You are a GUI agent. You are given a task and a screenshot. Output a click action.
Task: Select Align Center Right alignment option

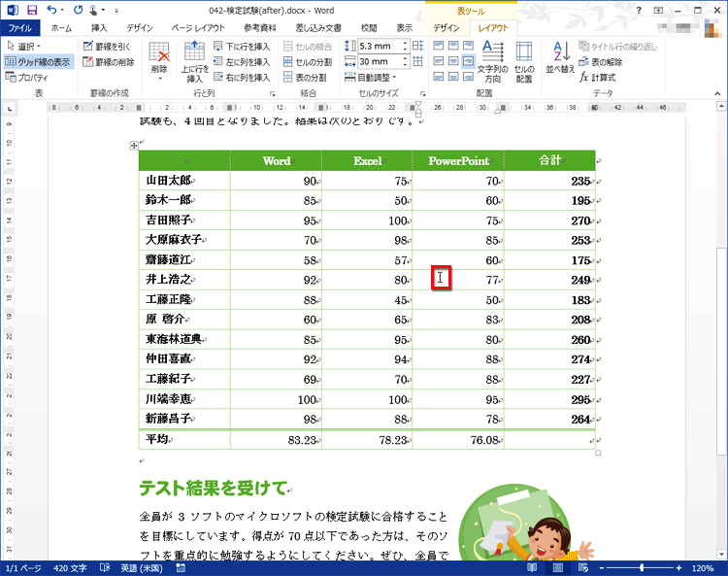pos(469,61)
